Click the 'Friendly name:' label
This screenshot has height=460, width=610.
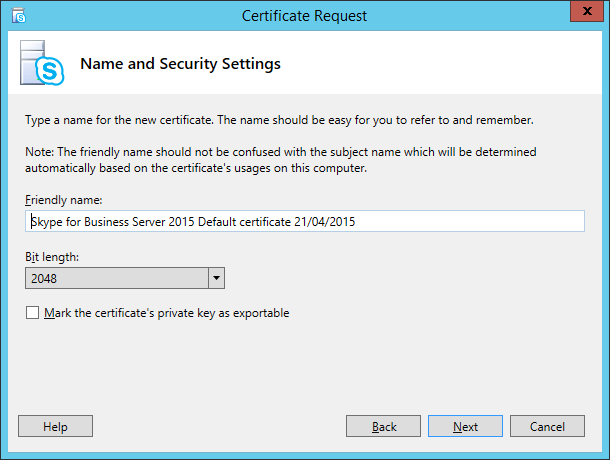click(x=63, y=200)
